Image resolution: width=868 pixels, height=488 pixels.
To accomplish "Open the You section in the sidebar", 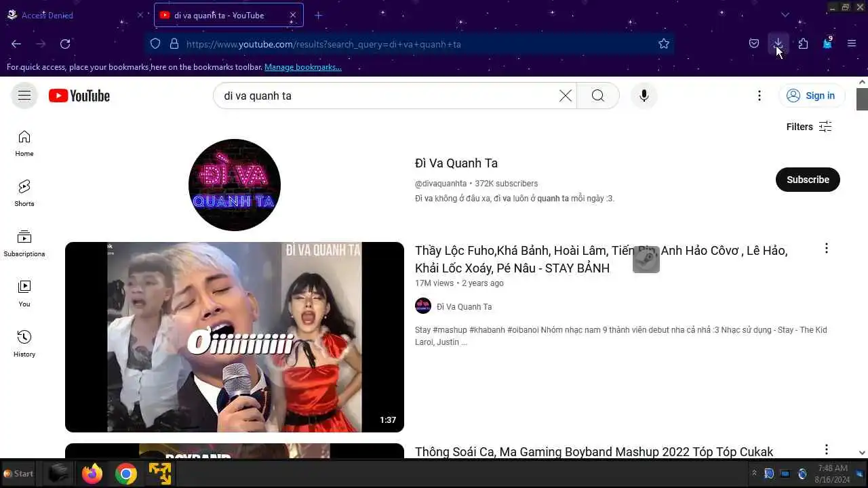I will click(x=24, y=293).
